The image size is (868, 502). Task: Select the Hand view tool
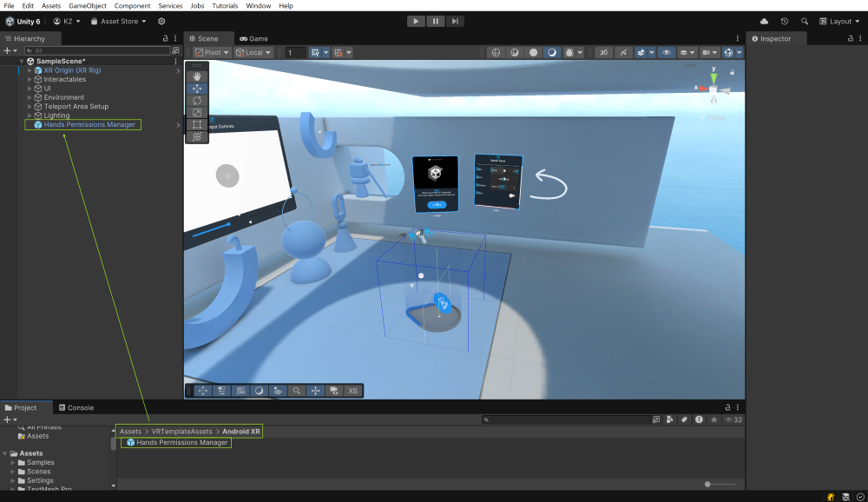click(x=197, y=76)
